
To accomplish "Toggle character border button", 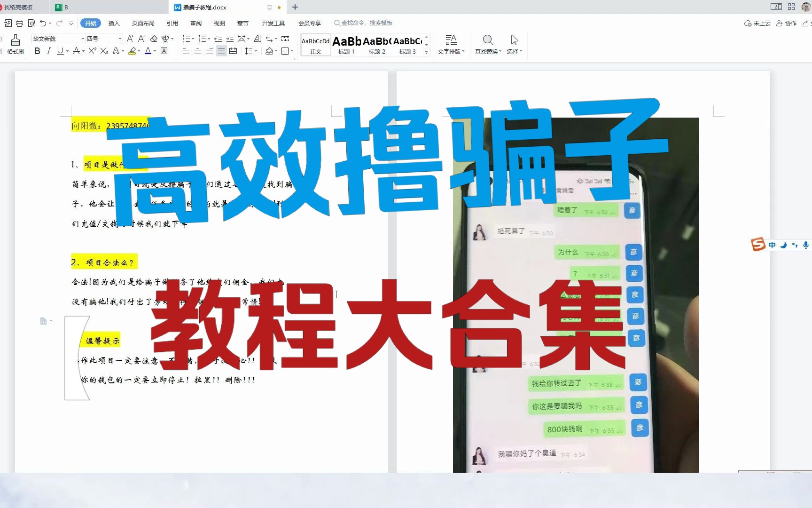I will pos(164,51).
